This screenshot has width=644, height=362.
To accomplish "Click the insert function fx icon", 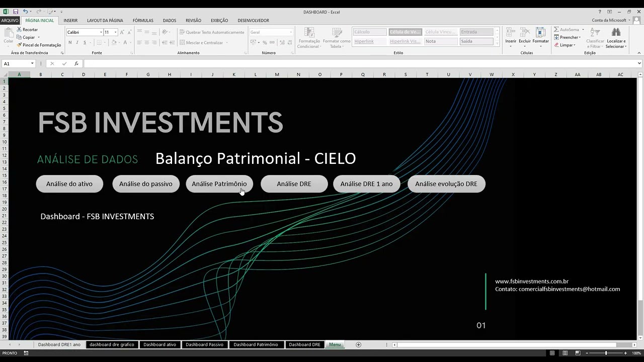I will (76, 64).
